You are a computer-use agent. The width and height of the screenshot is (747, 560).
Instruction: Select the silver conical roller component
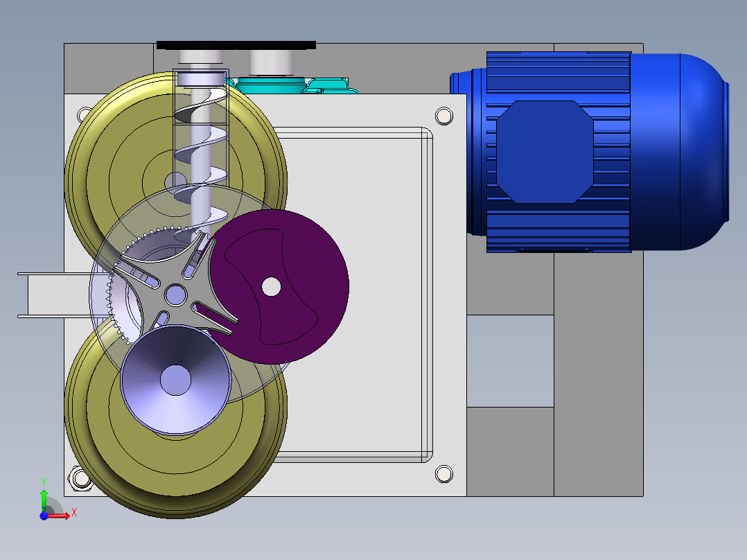175,381
